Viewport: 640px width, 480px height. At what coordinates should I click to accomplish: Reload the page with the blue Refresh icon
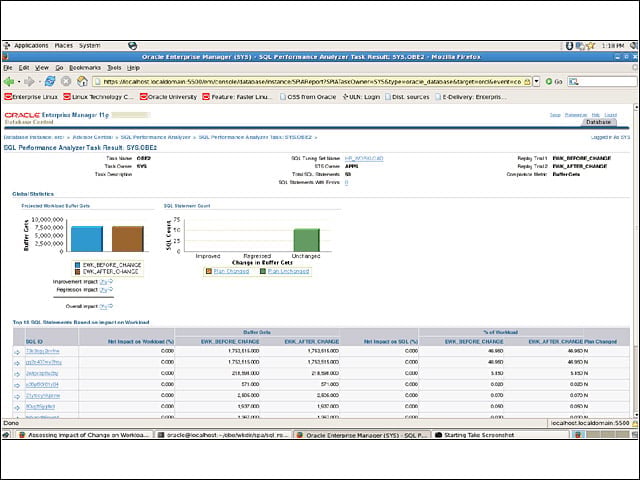click(50, 81)
